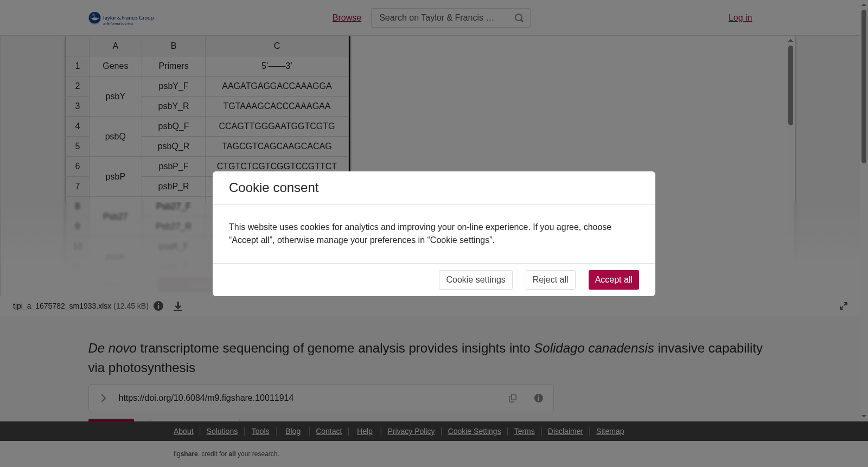Click the search magnifier icon

519,18
